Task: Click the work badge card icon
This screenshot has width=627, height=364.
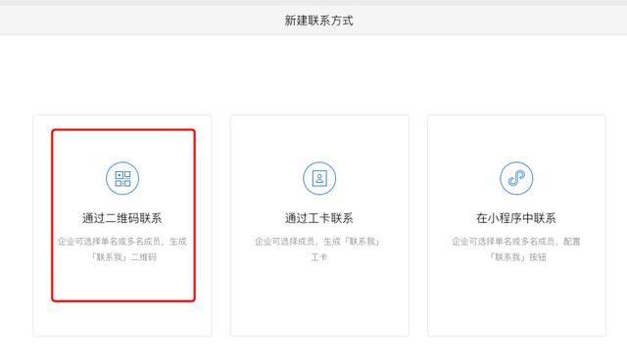Action: click(319, 178)
